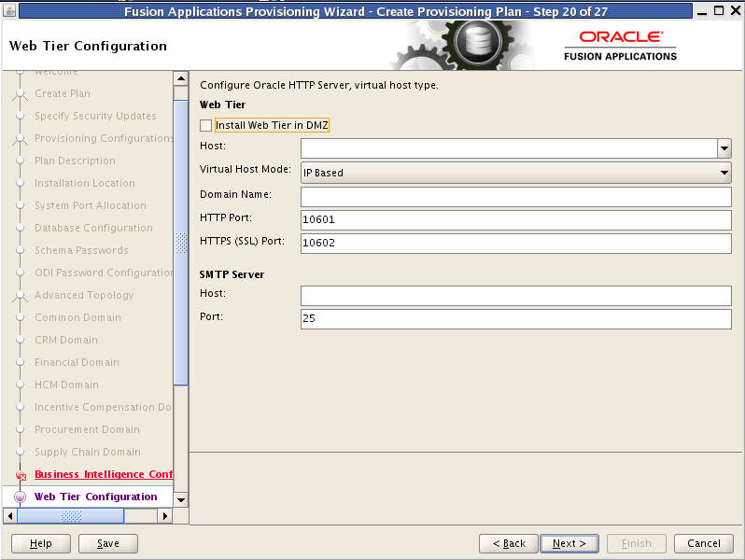Check Install Web Tier in DMZ
745x560 pixels.
click(205, 125)
